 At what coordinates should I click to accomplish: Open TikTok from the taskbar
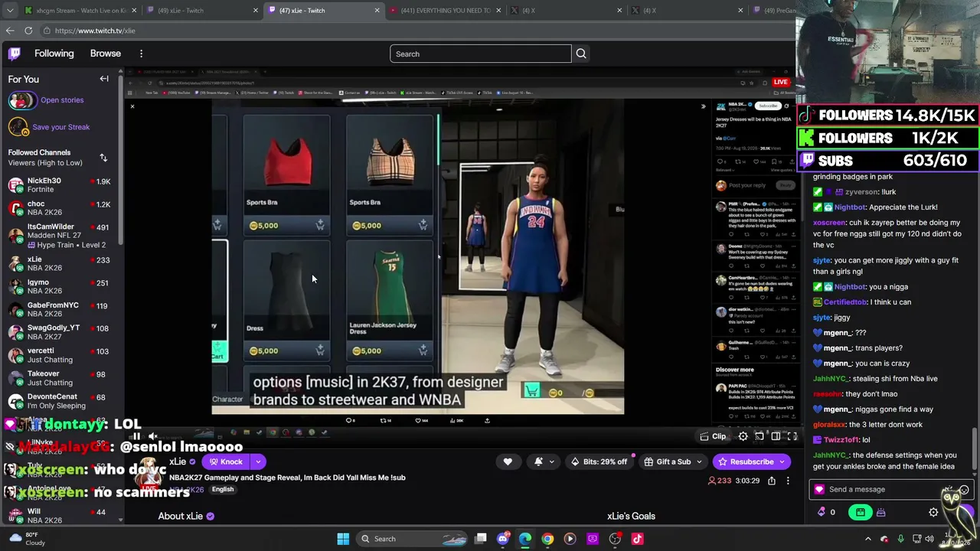click(x=637, y=539)
